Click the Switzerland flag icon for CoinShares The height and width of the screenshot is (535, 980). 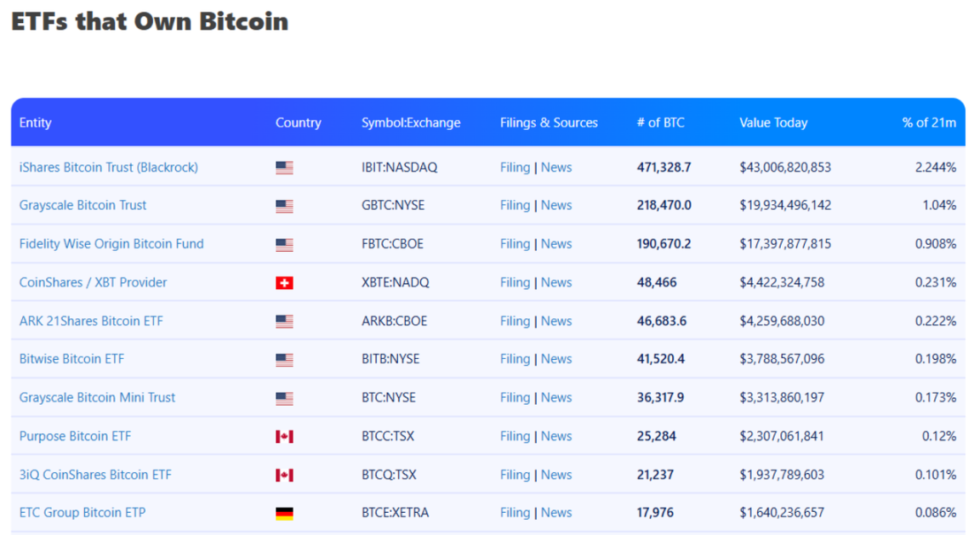click(284, 282)
